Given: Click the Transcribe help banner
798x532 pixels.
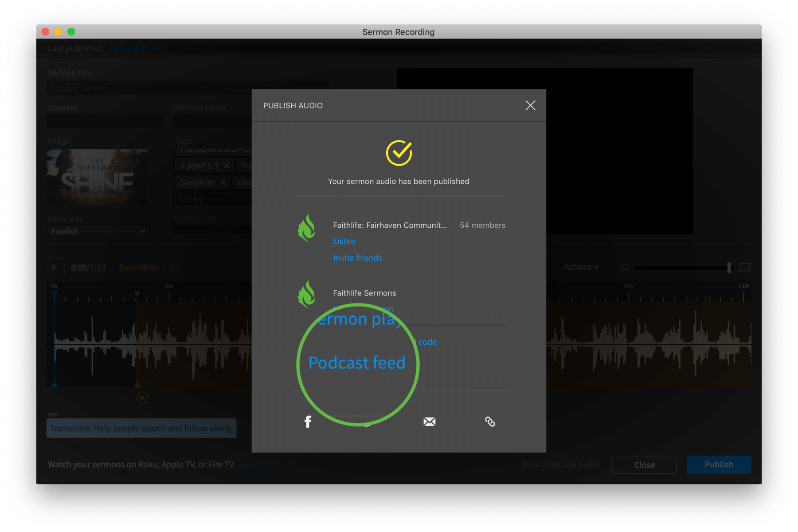Looking at the screenshot, I should coord(141,428).
